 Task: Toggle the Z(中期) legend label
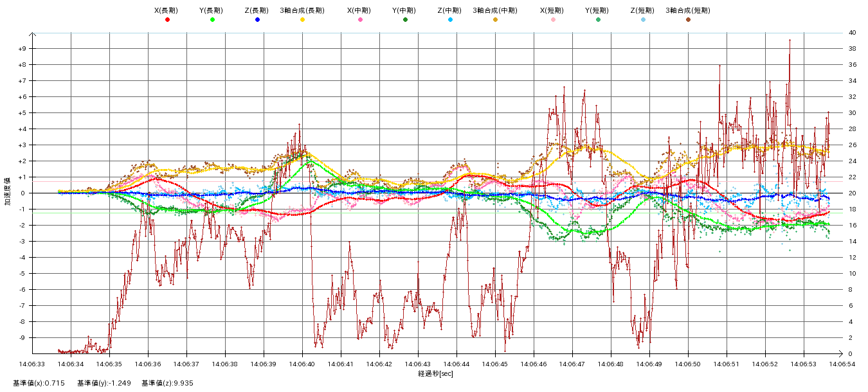(x=449, y=10)
